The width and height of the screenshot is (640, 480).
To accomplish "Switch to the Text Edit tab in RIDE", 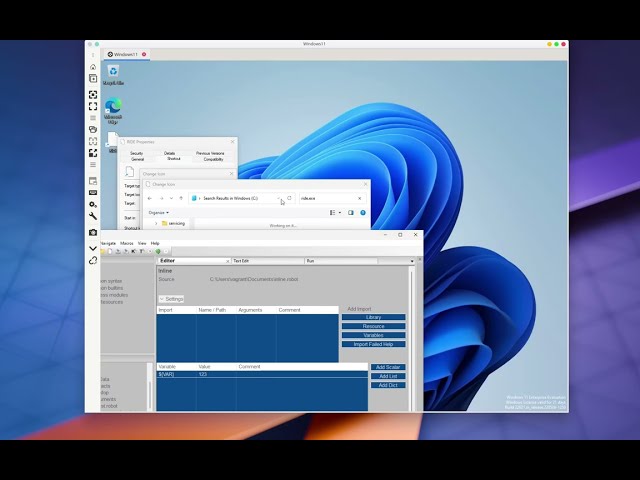I will (x=268, y=261).
